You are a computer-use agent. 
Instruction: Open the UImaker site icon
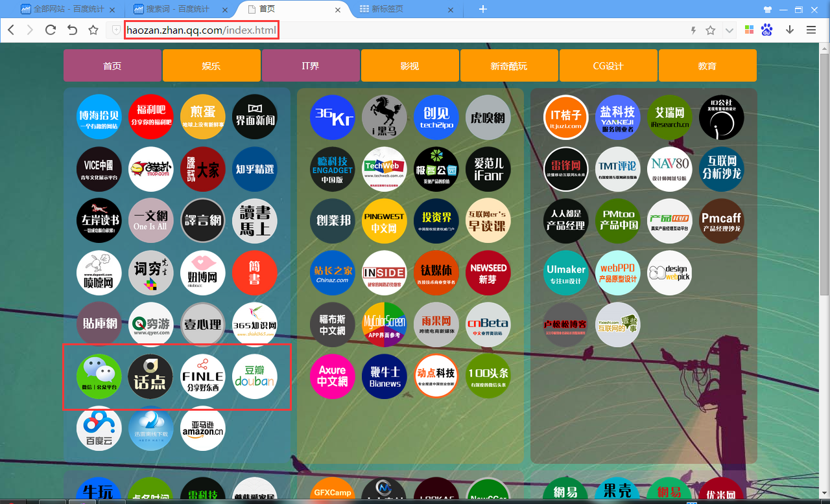(566, 273)
